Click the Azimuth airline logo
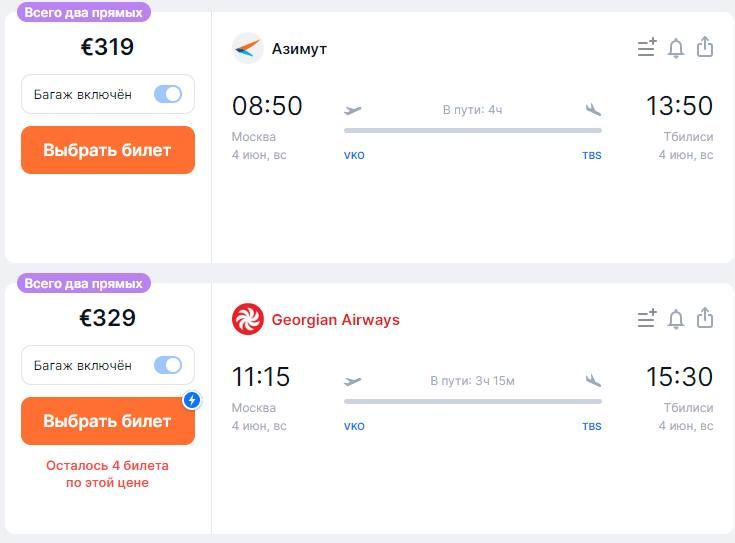 [x=247, y=48]
